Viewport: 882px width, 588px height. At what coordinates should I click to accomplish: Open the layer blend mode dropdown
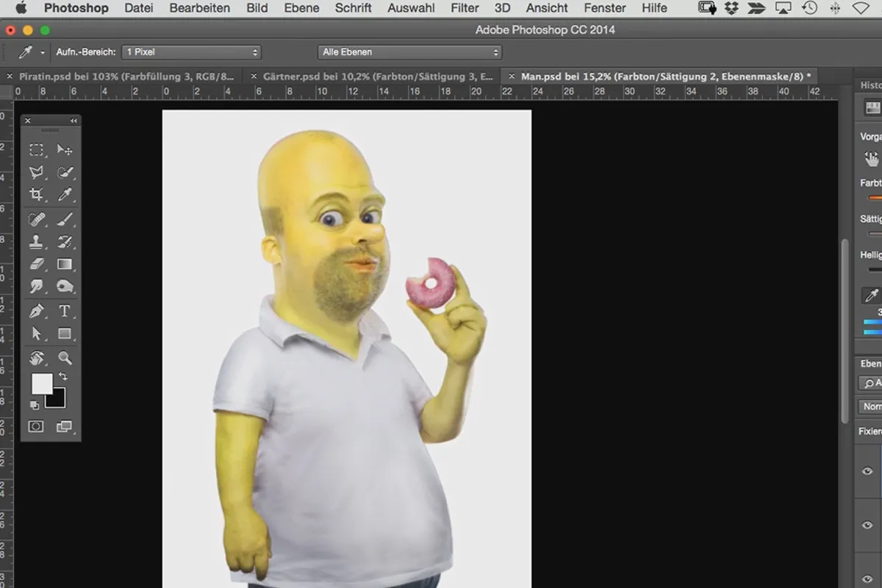tap(870, 406)
